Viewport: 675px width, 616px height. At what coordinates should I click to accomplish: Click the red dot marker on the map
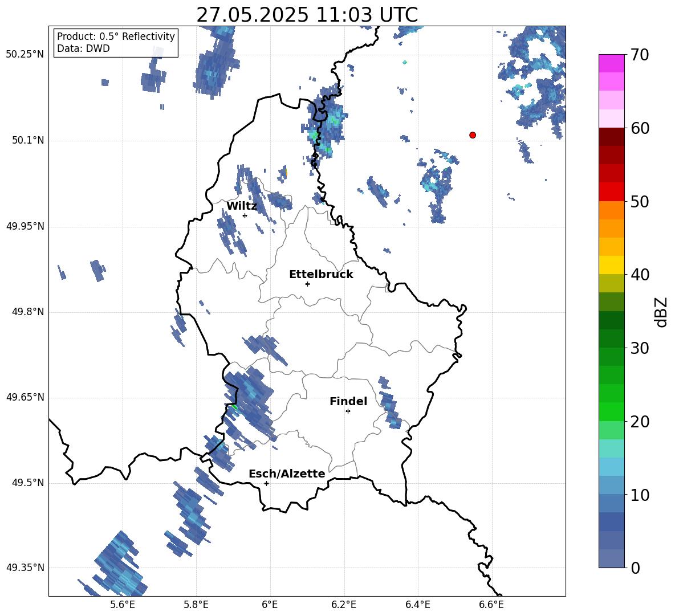coord(473,135)
